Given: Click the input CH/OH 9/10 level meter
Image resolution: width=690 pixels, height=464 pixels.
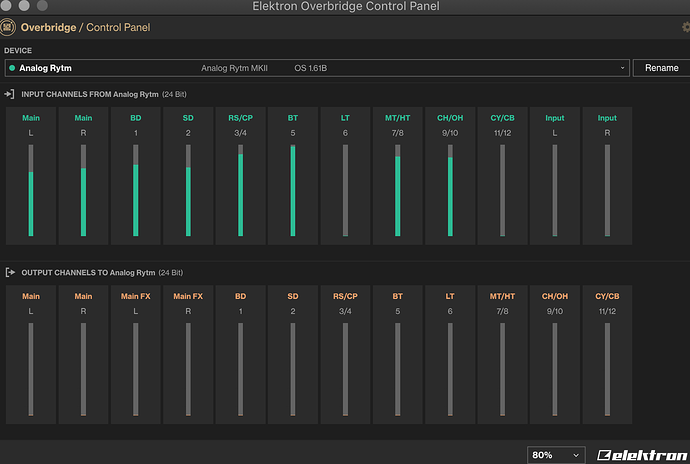Looking at the screenshot, I should 450,190.
